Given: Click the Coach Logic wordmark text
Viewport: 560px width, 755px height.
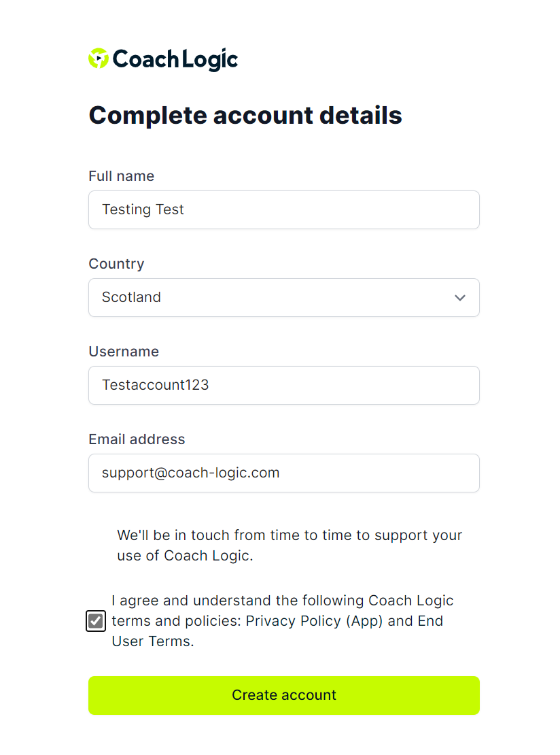Looking at the screenshot, I should [x=175, y=60].
